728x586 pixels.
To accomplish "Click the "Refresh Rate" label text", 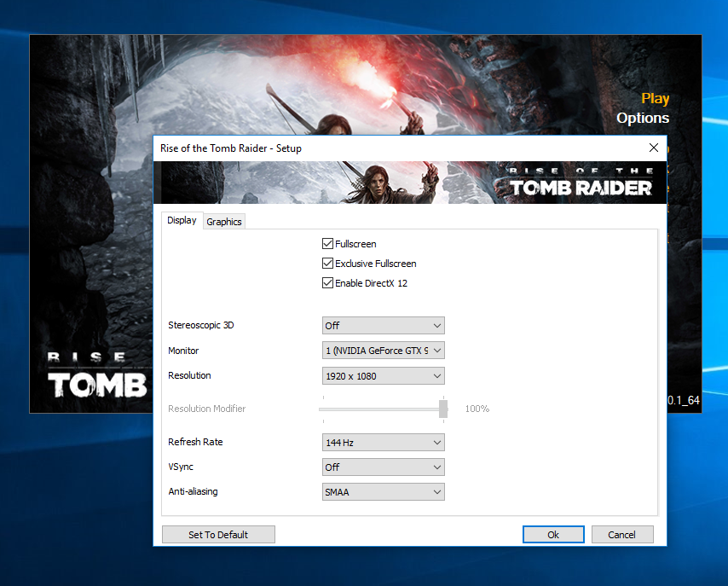I will point(195,442).
